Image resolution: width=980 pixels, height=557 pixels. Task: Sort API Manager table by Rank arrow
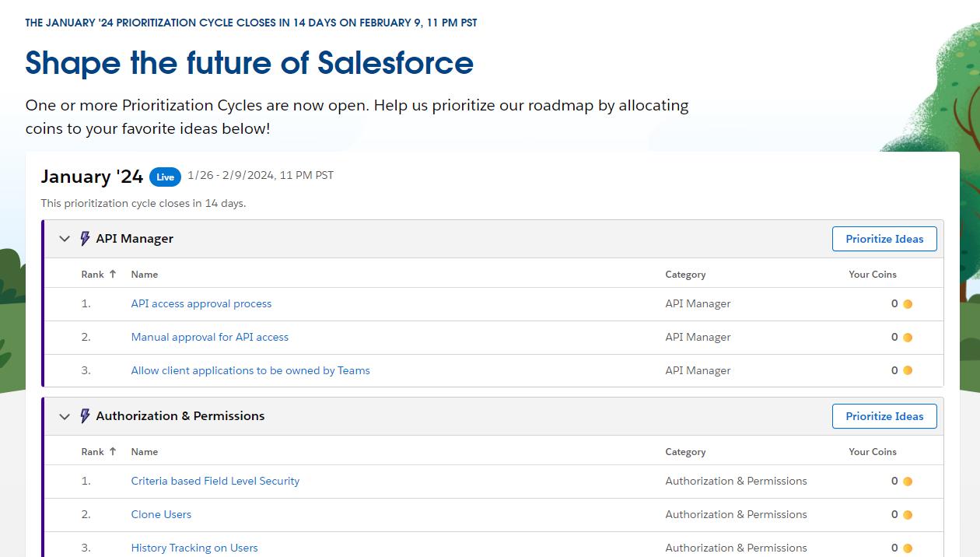click(x=113, y=274)
